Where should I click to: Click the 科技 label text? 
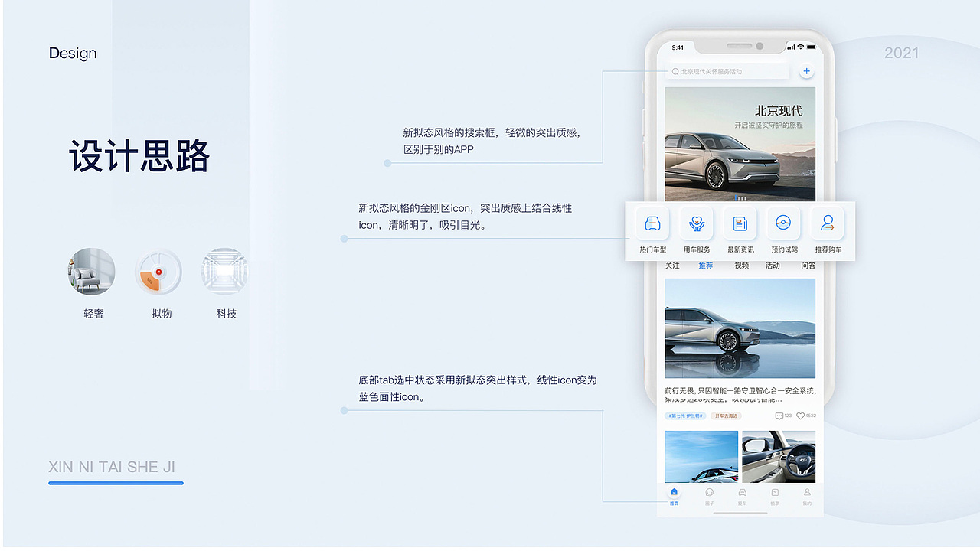point(227,314)
